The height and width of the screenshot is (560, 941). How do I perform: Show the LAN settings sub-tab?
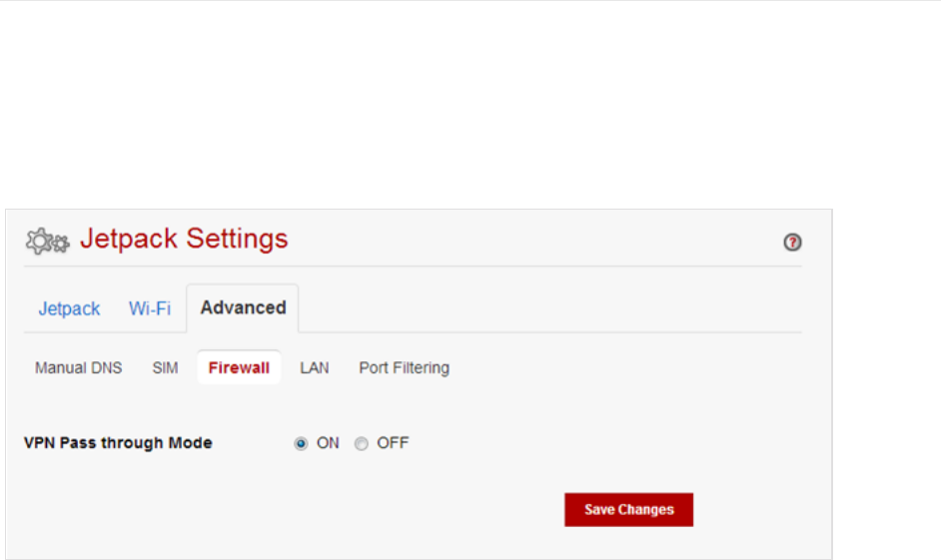pyautogui.click(x=315, y=368)
